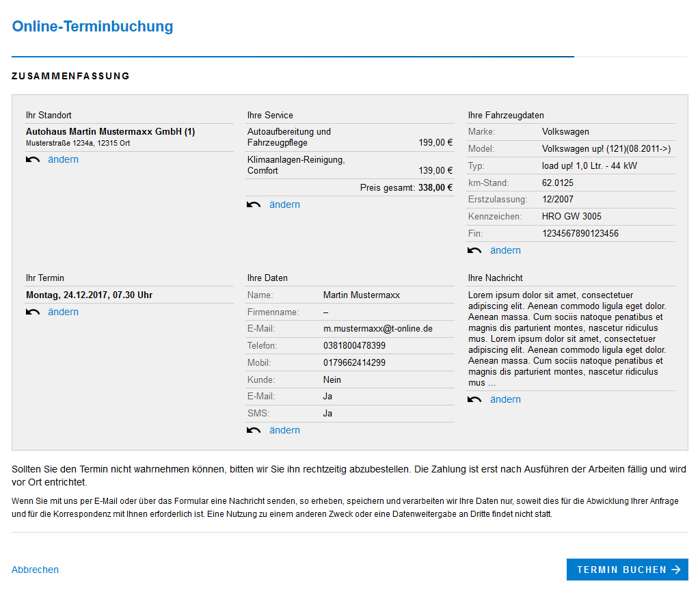This screenshot has height=614, width=700.
Task: Click the undo arrow icon under Ihre Daten
Action: tap(253, 429)
